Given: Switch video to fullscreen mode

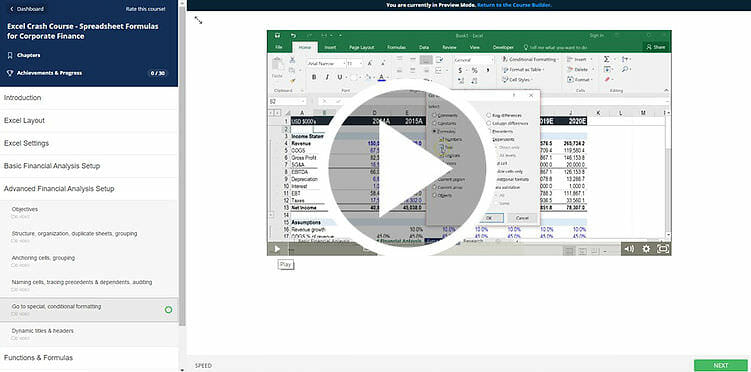Looking at the screenshot, I should coord(663,249).
